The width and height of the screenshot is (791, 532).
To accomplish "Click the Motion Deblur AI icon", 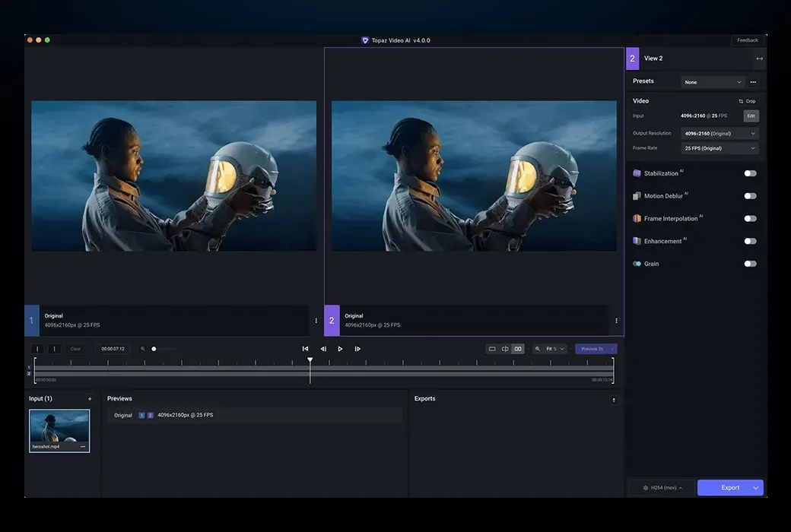I will click(x=636, y=195).
